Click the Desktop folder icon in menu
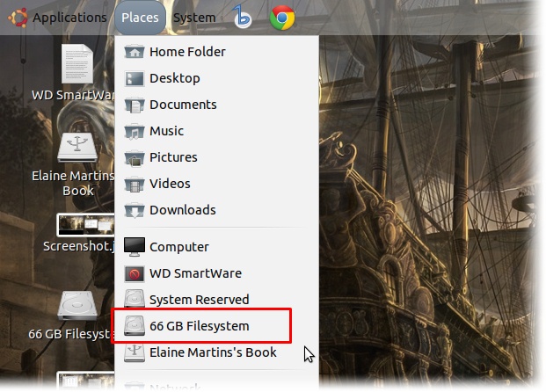The height and width of the screenshot is (392, 546). point(135,79)
